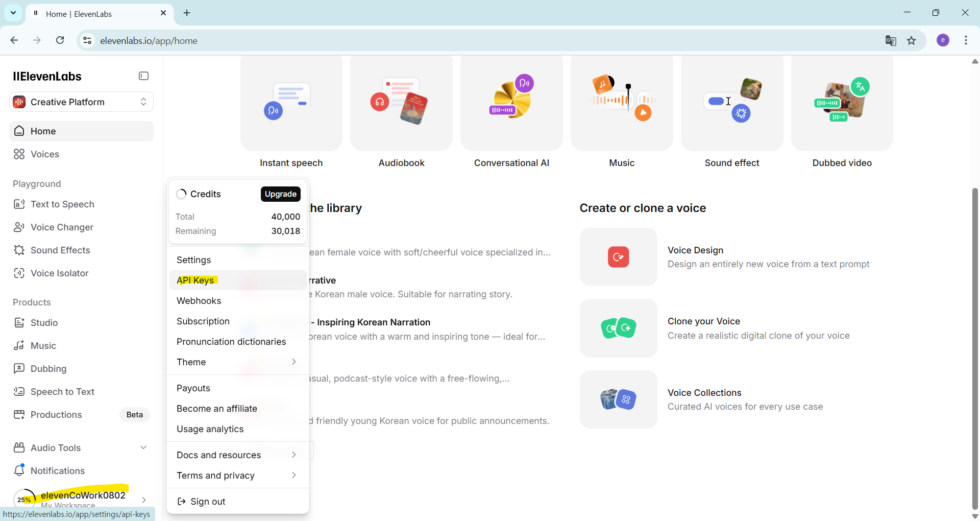Open the elevenCoWork0802 workspace menu
Image resolution: width=980 pixels, height=521 pixels.
(x=82, y=499)
